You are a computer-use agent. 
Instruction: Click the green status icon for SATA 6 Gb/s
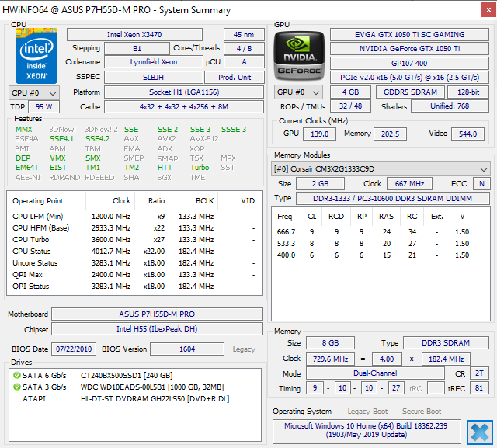pos(17,376)
